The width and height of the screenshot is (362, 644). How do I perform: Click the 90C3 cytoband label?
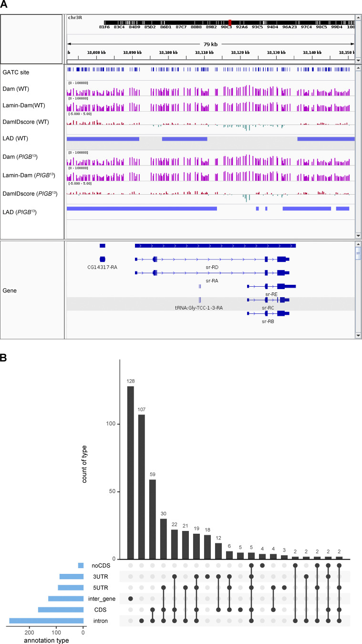click(228, 27)
